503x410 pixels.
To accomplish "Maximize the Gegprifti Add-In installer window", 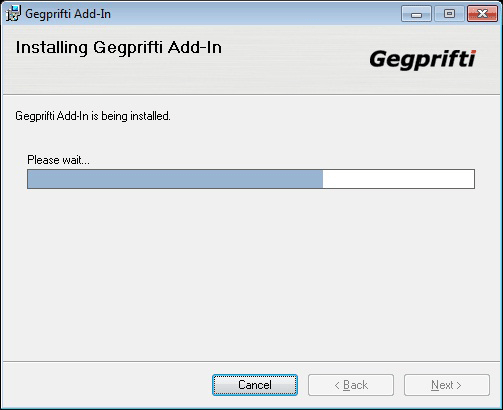I will (449, 14).
